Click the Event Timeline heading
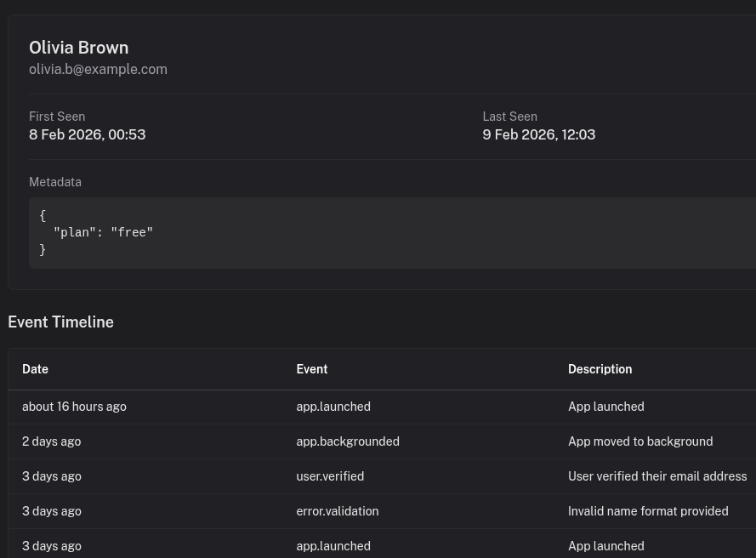Image resolution: width=756 pixels, height=558 pixels. point(60,322)
